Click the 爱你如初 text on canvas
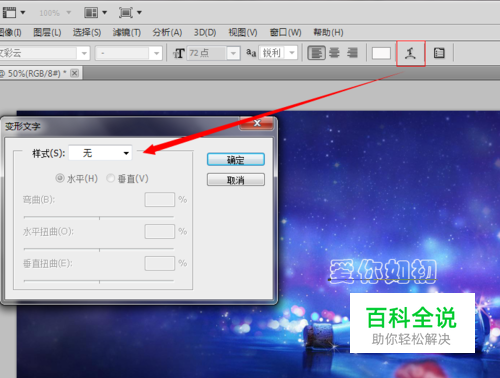 click(383, 271)
